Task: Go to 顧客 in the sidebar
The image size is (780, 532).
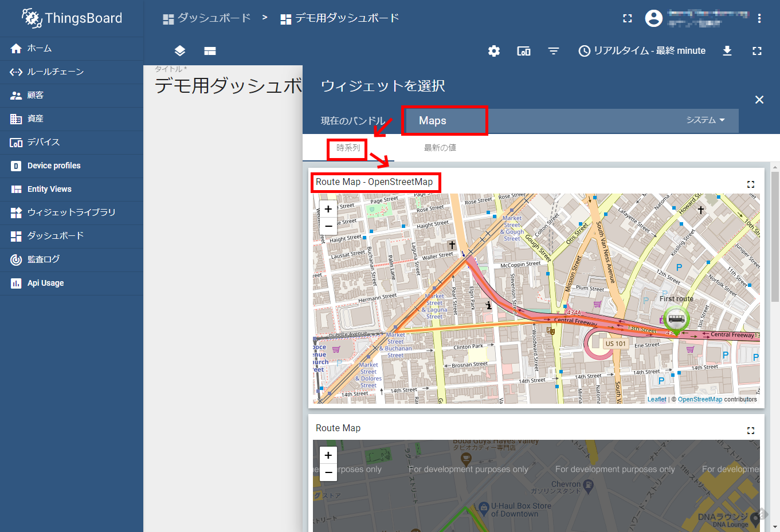Action: (x=72, y=96)
